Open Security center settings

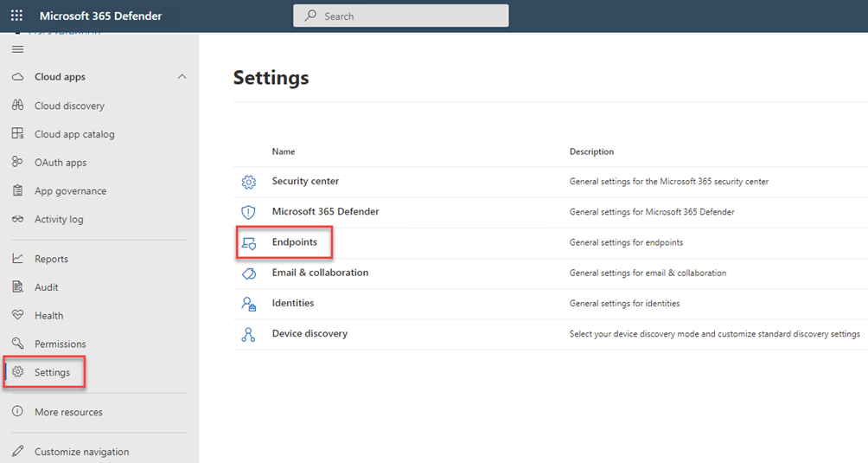click(x=305, y=181)
